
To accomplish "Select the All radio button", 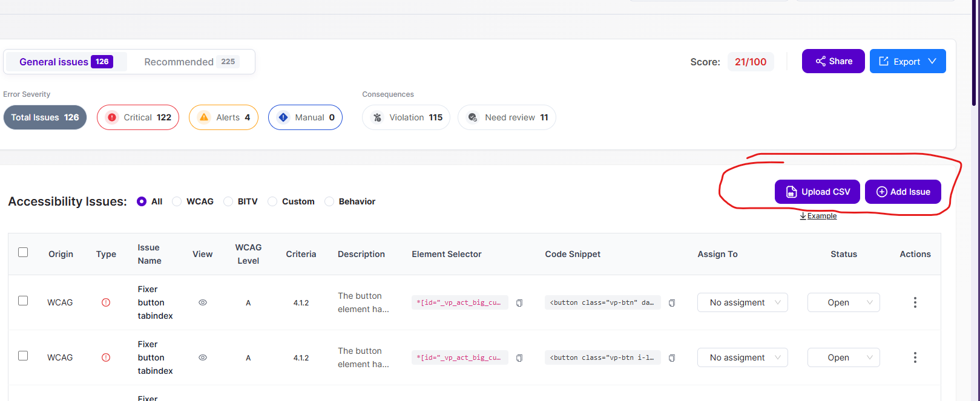I will 142,201.
